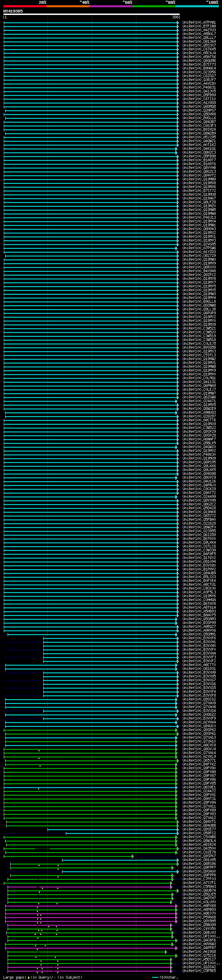Image resolution: width=222 pixels, height=980 pixels.
Task: Click the UniRef100_C6TI10 label
Action: coord(199,99)
